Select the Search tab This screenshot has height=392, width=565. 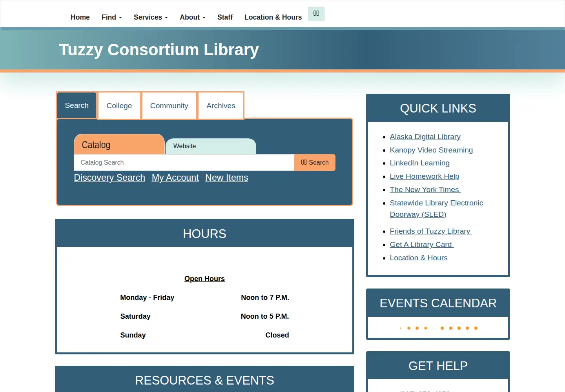(x=77, y=105)
